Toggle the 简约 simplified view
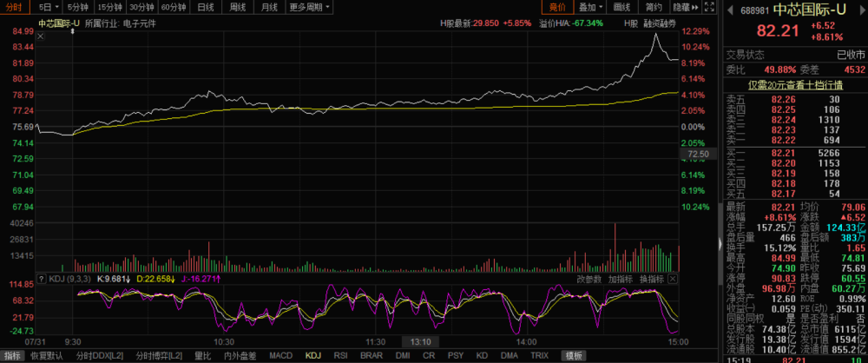This screenshot has height=363, width=868. click(654, 7)
